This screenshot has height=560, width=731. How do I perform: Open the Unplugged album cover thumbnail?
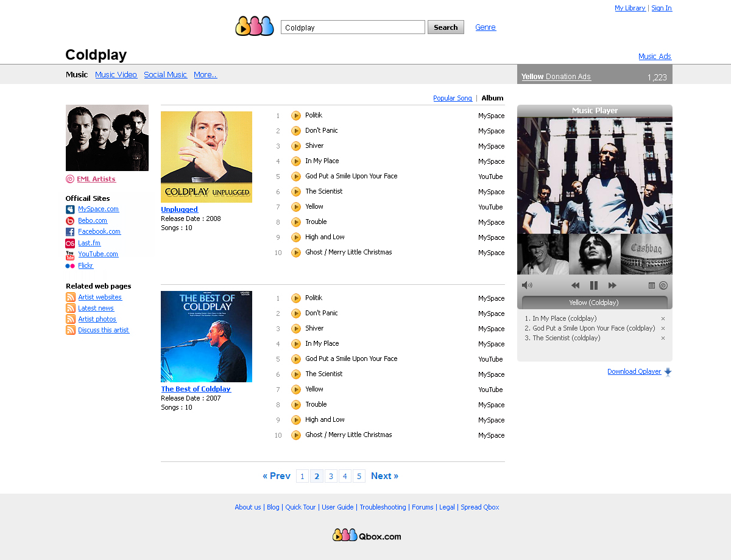(207, 157)
